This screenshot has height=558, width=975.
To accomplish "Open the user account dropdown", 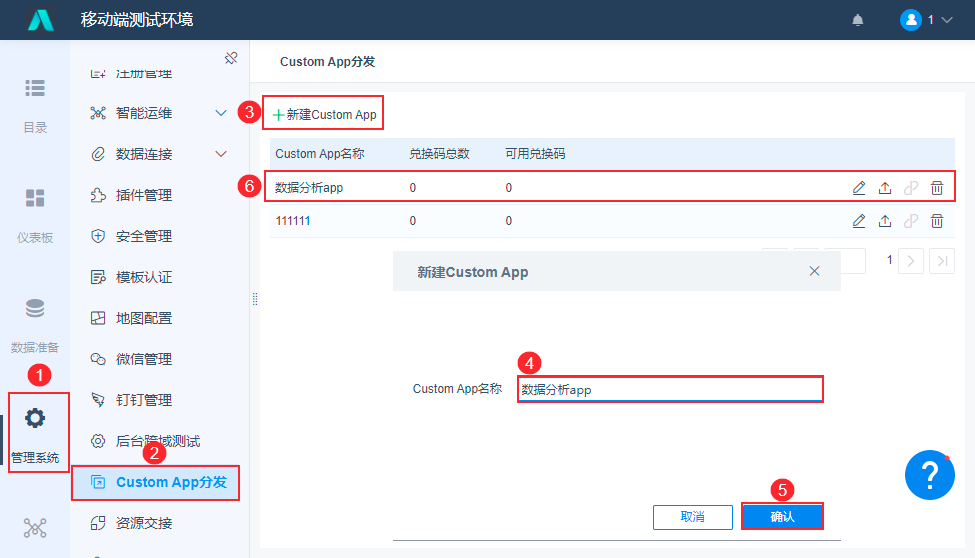I will point(926,20).
